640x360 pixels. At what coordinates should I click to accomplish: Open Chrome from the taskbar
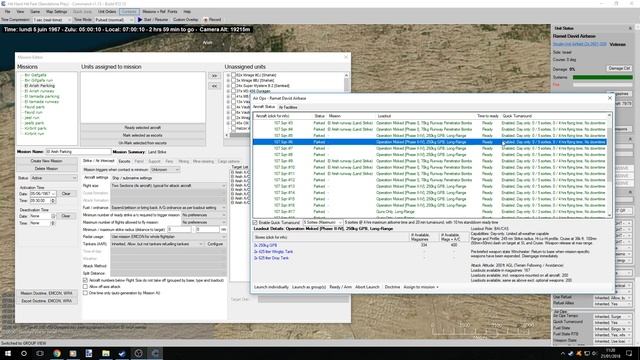[57, 353]
